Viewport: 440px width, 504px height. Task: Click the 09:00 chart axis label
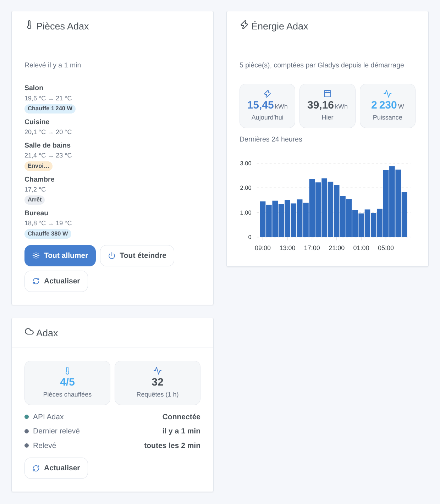pyautogui.click(x=263, y=248)
